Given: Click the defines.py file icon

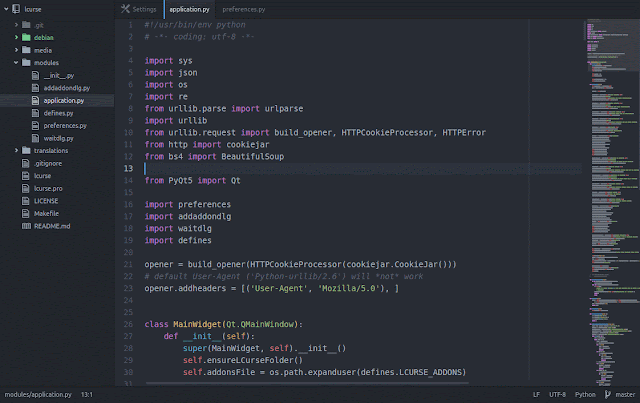Looking at the screenshot, I should (x=36, y=113).
